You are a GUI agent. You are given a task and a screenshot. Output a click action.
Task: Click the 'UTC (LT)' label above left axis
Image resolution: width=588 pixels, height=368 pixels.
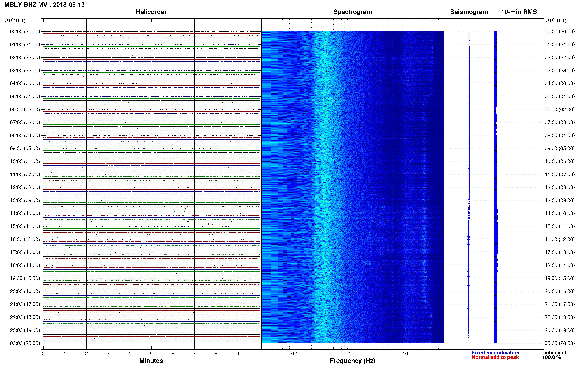coord(15,20)
